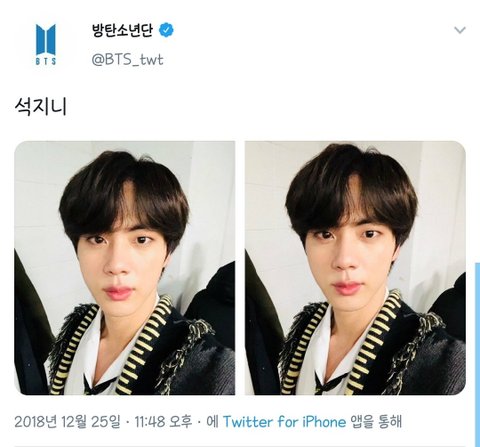Click the 에 particle before Twitter link
Image resolution: width=480 pixels, height=447 pixels.
click(212, 422)
